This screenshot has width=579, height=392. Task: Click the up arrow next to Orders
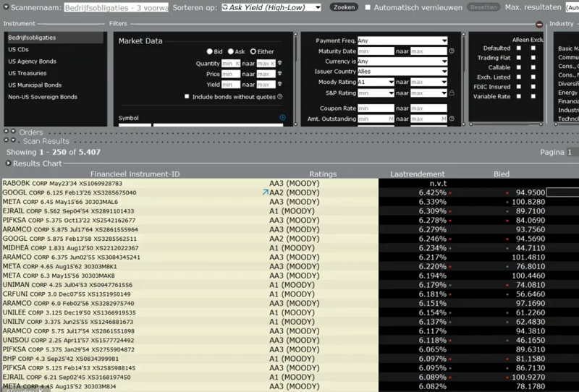point(7,131)
